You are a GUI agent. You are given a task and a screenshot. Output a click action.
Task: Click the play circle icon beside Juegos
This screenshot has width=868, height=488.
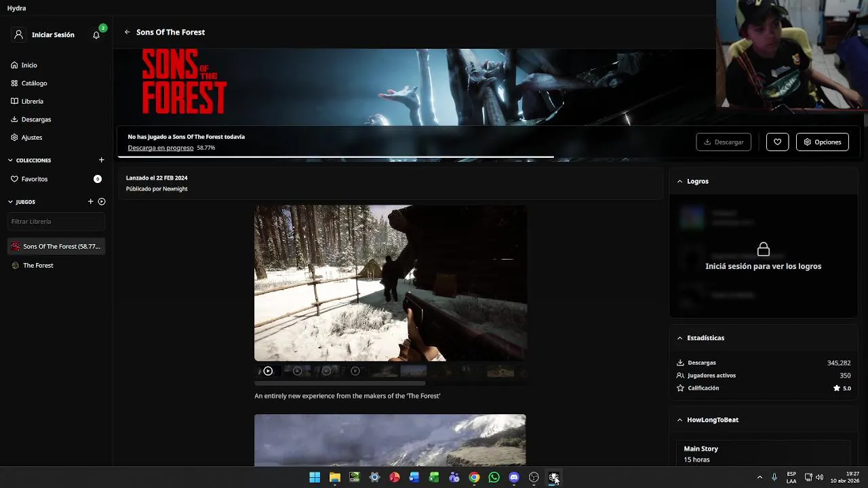pyautogui.click(x=102, y=201)
